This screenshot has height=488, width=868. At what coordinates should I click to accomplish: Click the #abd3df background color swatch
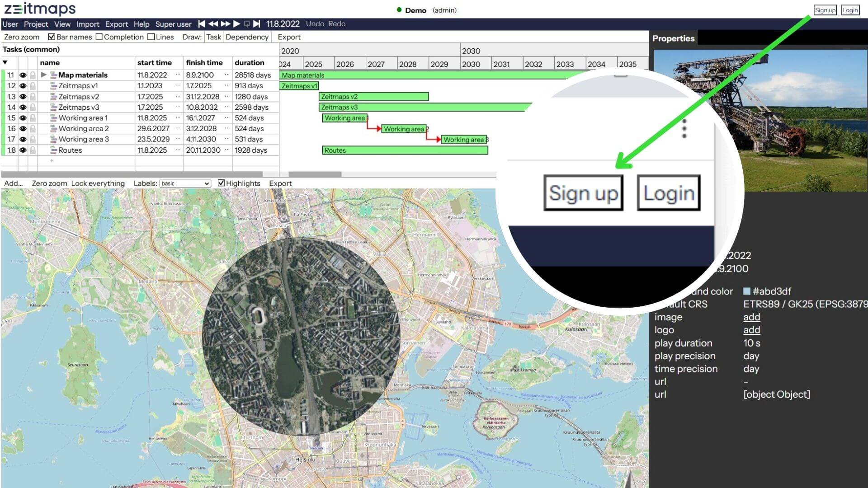pos(747,291)
